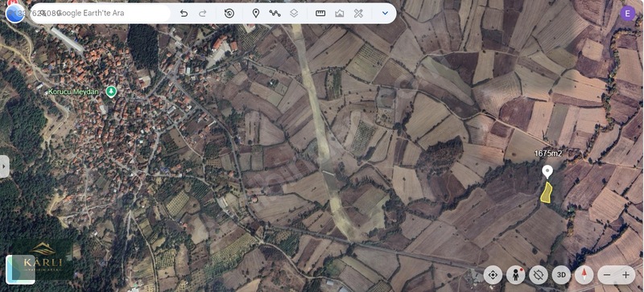This screenshot has height=292, width=644.
Task: Click the 1675m2 parcel label
Action: click(548, 153)
